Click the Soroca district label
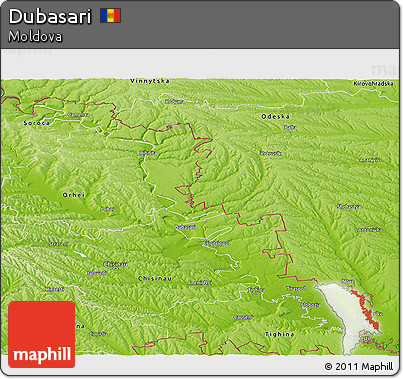Screen dimensions: 403x379 (37, 123)
